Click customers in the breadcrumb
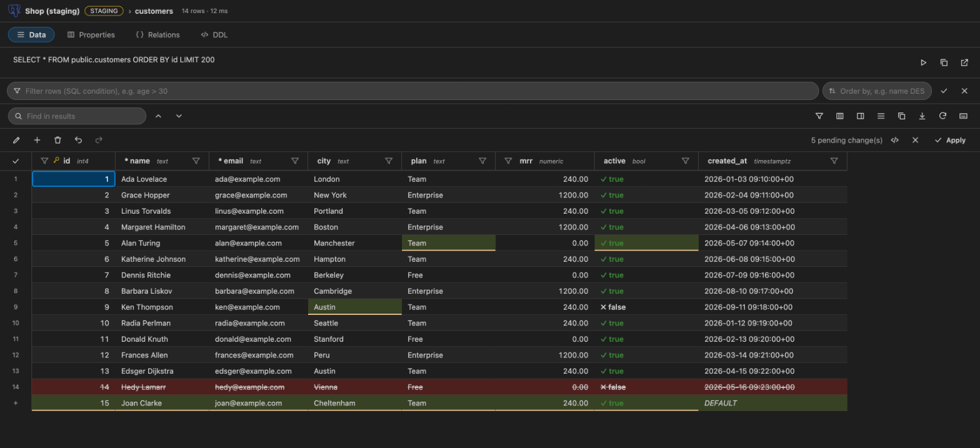This screenshot has width=980, height=448. click(154, 11)
